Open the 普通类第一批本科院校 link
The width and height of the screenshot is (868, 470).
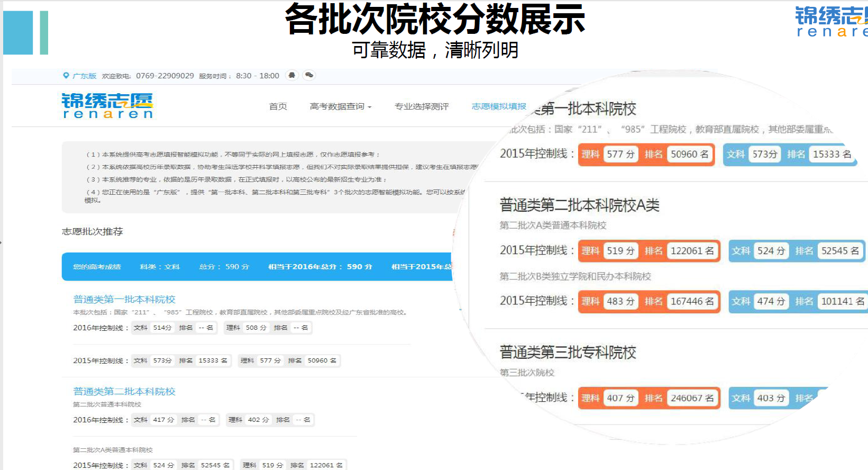tap(124, 300)
